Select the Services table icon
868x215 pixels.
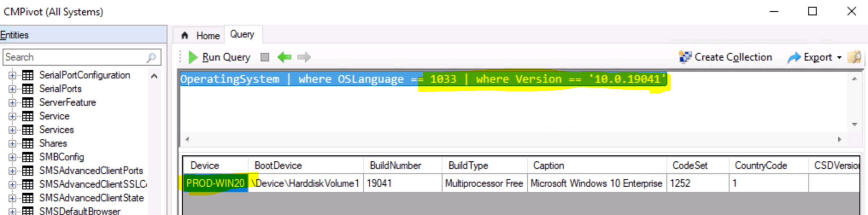pyautogui.click(x=28, y=130)
